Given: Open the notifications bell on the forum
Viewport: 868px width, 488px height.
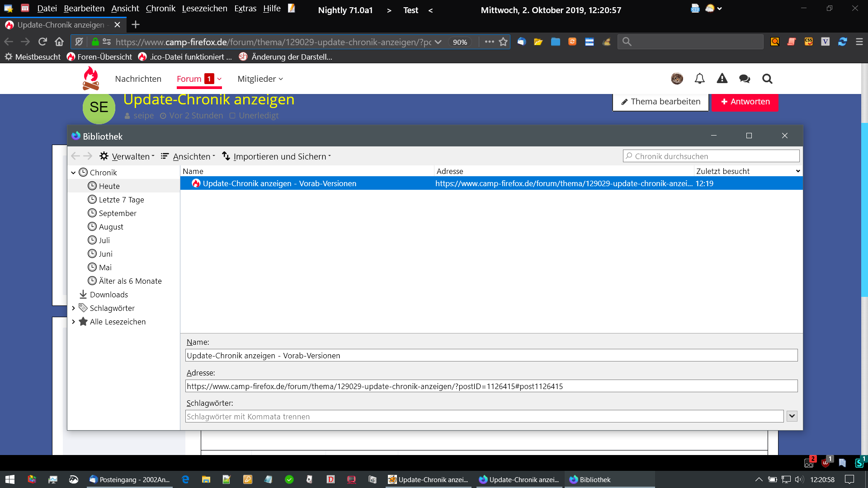Looking at the screenshot, I should 699,79.
